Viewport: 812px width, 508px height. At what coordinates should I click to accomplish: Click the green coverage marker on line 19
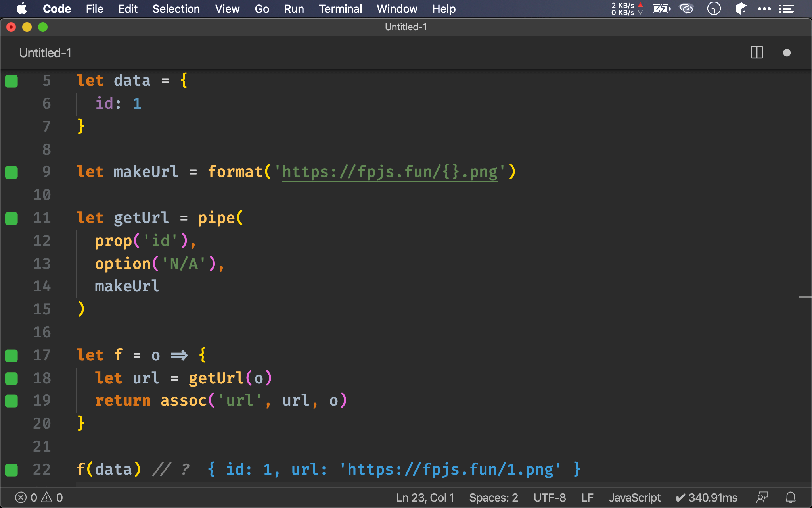coord(11,401)
